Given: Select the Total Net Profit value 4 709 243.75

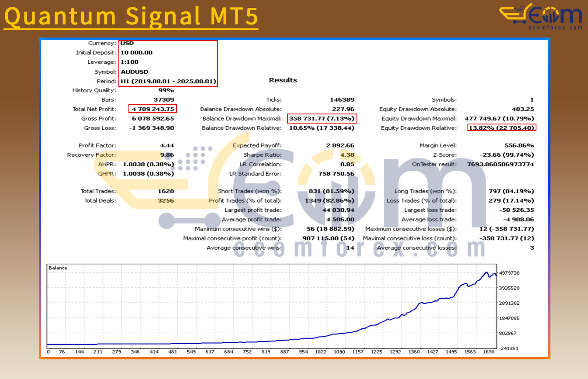Looking at the screenshot, I should [x=152, y=109].
